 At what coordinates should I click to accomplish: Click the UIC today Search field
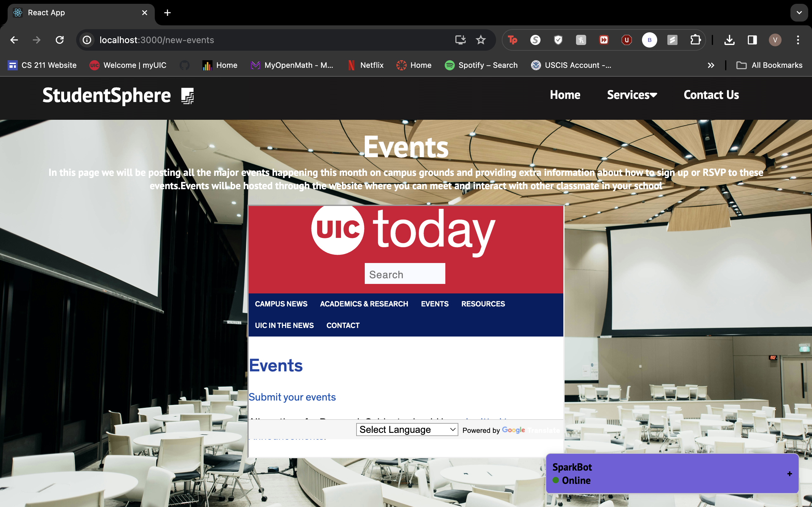point(405,273)
